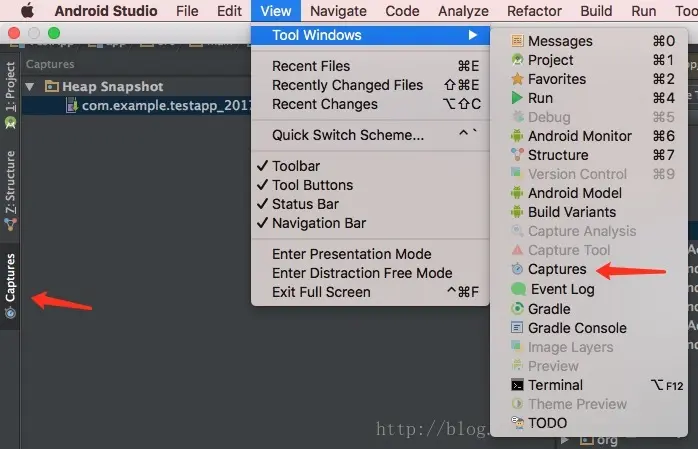This screenshot has width=698, height=449.
Task: Open Terminal tool window
Action: [589, 385]
